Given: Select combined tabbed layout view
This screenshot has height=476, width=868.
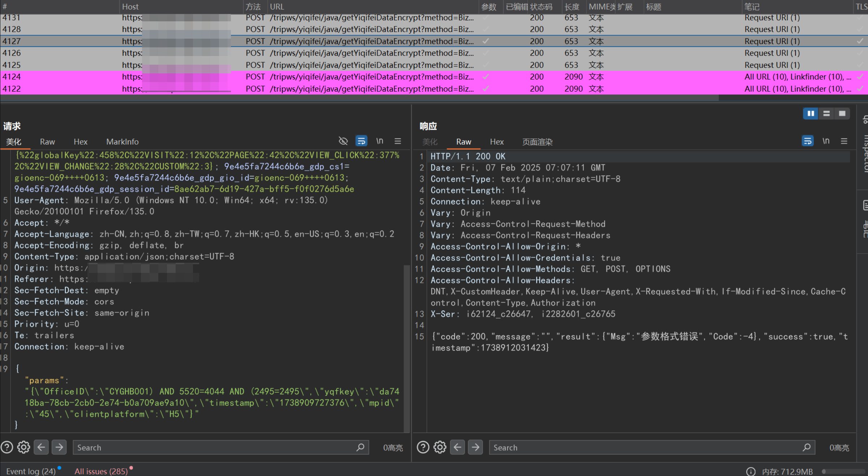Looking at the screenshot, I should point(842,113).
